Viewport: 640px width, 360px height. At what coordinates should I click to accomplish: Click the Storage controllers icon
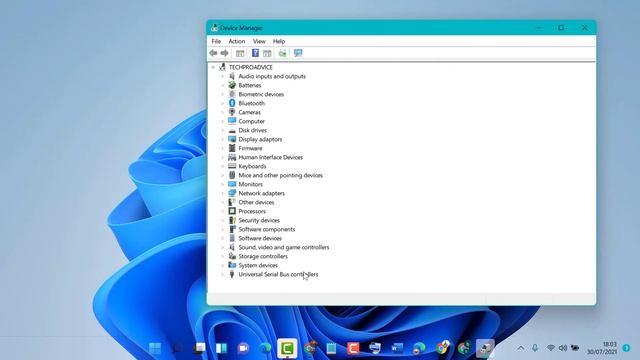coord(232,256)
